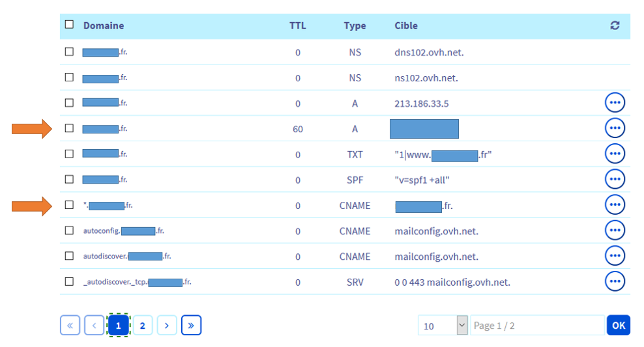Click the refresh icon in table header
The image size is (644, 347).
[x=615, y=25]
